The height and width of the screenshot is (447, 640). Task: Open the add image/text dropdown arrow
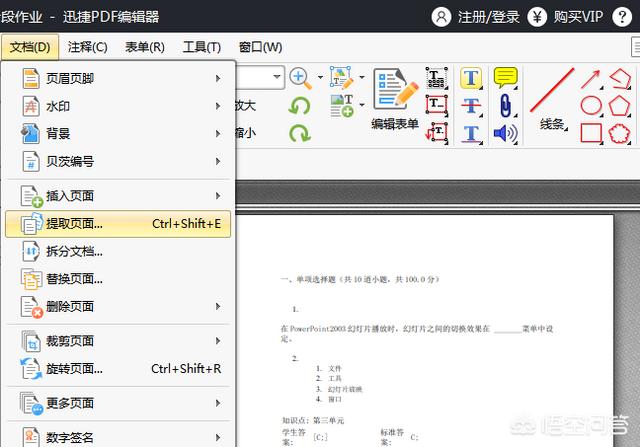[362, 105]
